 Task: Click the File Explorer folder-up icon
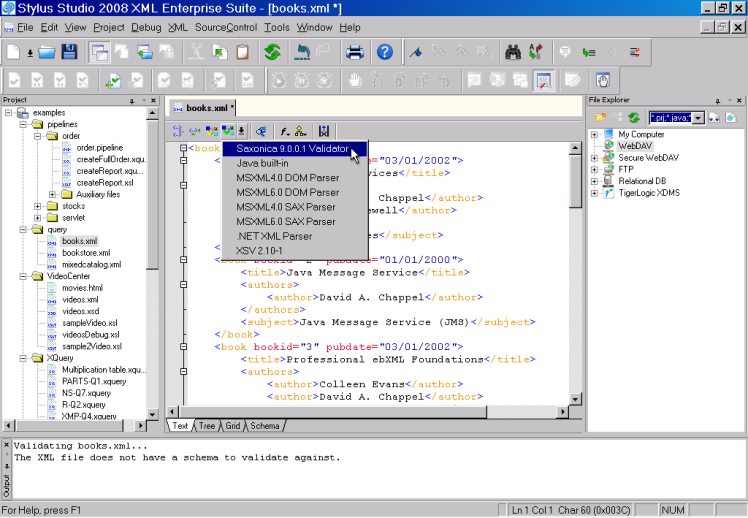pos(600,117)
